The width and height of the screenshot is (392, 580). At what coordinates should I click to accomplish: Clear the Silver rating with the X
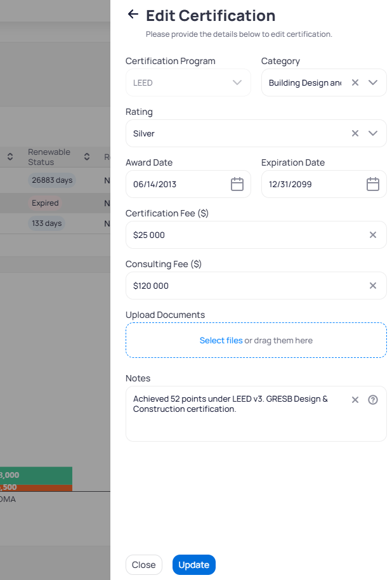coord(355,133)
